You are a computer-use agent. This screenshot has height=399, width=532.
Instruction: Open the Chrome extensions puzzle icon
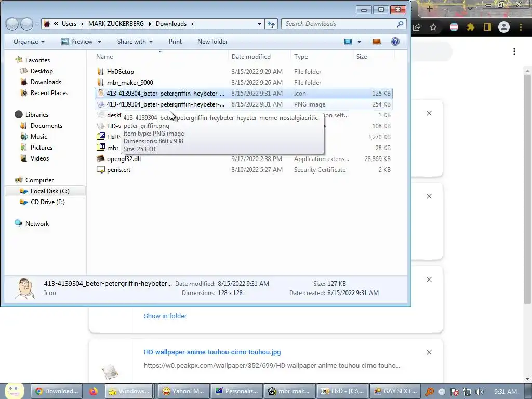(x=471, y=27)
